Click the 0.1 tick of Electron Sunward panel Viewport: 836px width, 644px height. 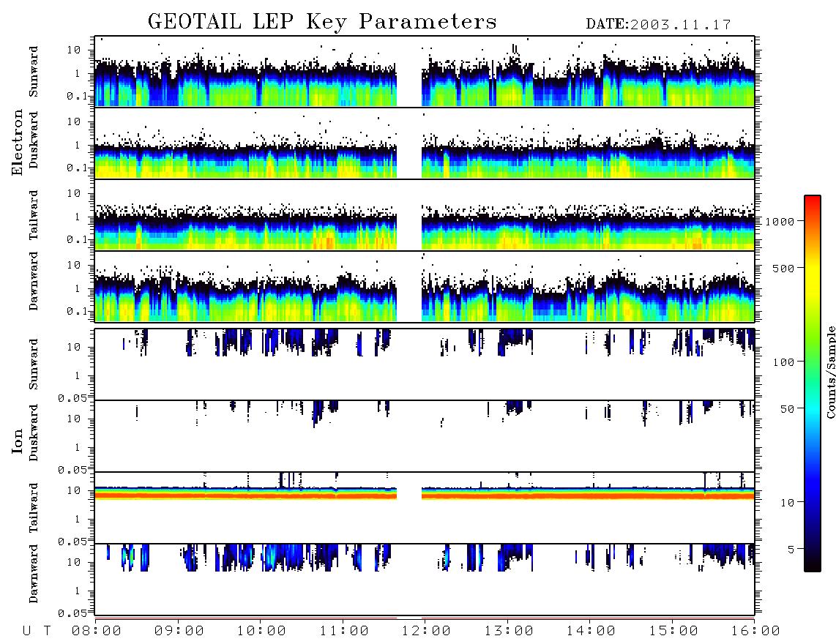tap(78, 96)
